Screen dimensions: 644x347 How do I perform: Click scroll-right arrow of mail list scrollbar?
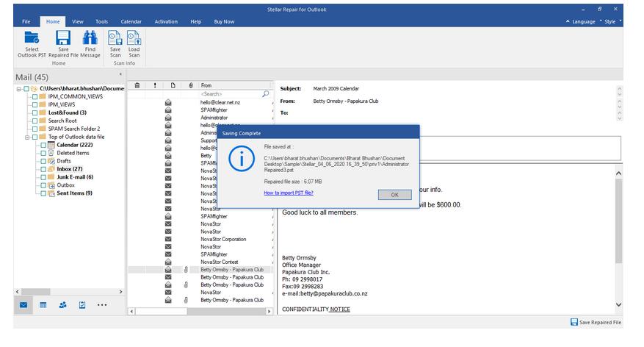(269, 312)
